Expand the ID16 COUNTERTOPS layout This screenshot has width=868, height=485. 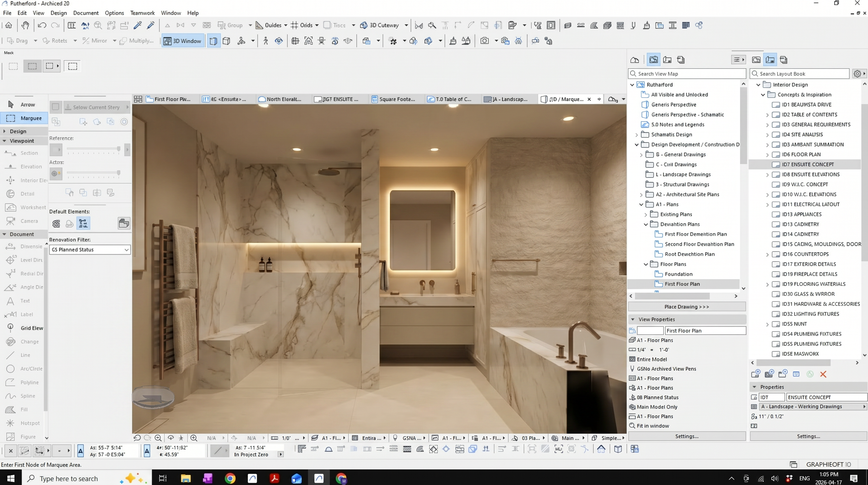click(x=768, y=254)
